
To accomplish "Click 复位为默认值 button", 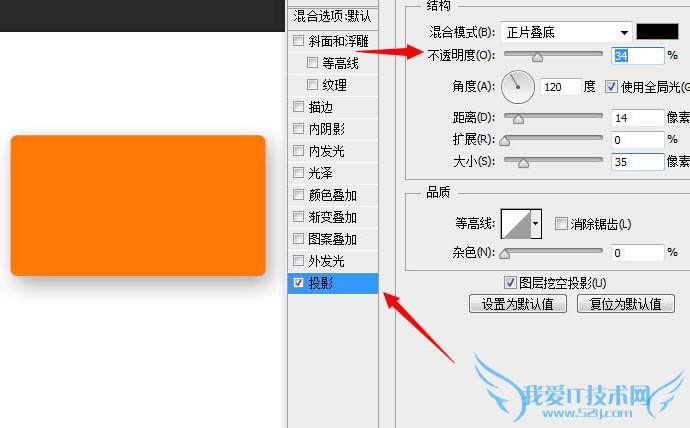I will click(x=626, y=304).
